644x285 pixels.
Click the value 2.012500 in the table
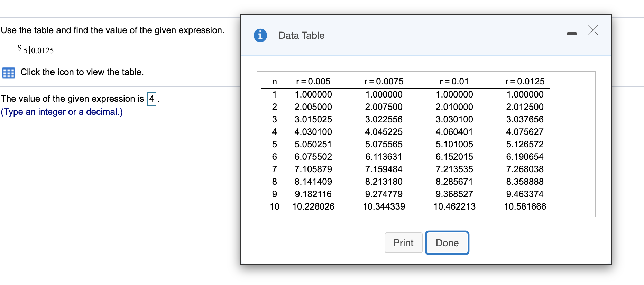click(525, 107)
